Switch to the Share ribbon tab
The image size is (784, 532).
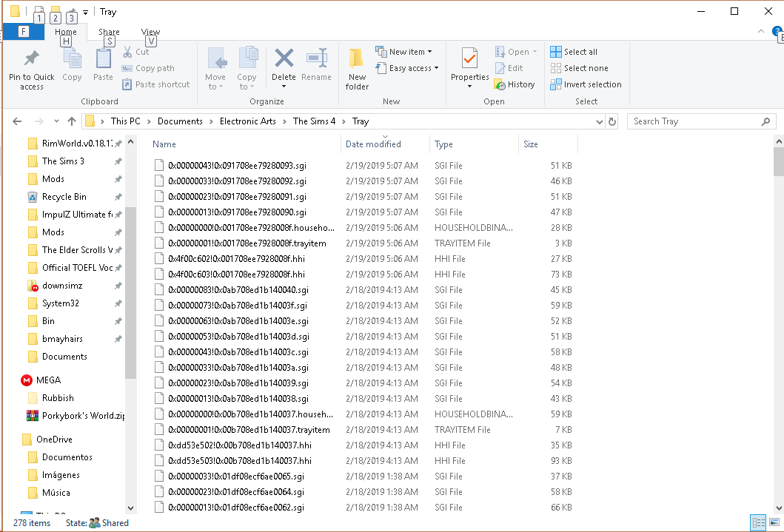[109, 32]
